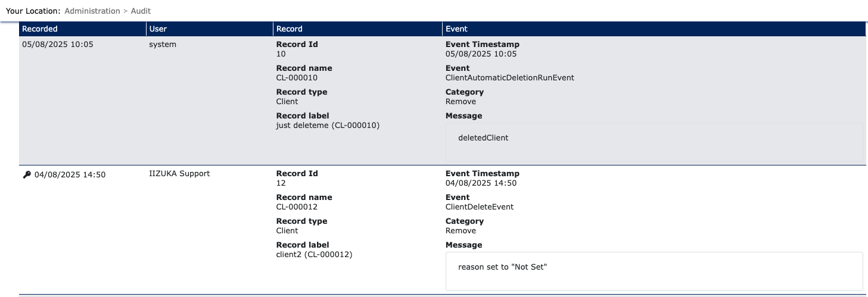This screenshot has width=868, height=297.
Task: Click the Event column header
Action: [x=653, y=29]
